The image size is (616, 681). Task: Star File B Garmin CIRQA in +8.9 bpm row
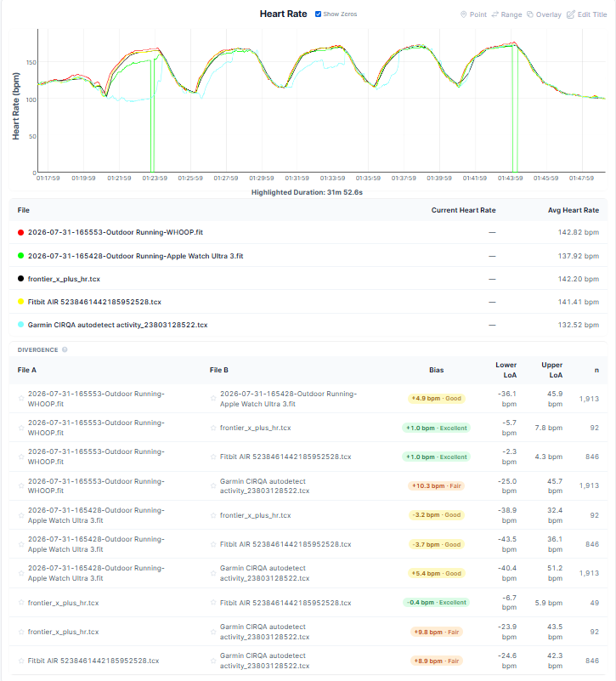coord(213,661)
